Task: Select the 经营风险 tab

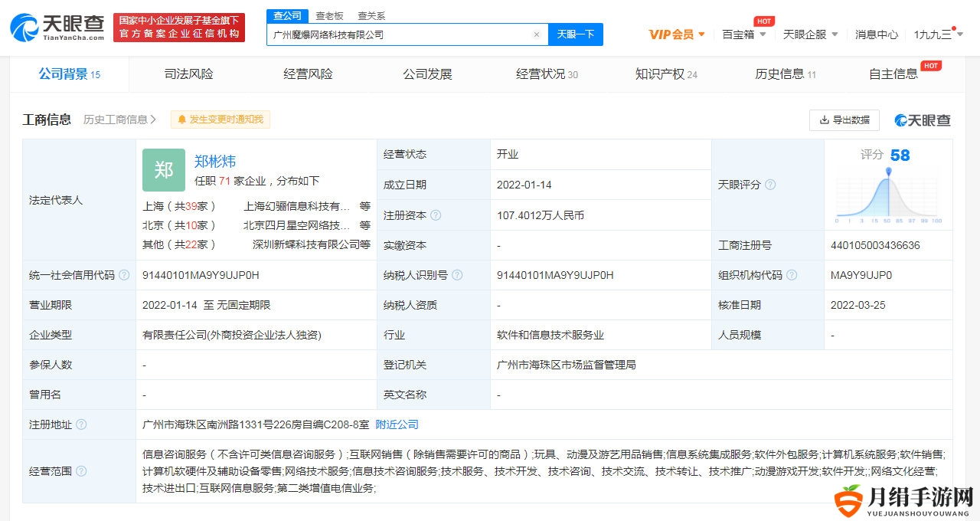Action: [x=309, y=74]
